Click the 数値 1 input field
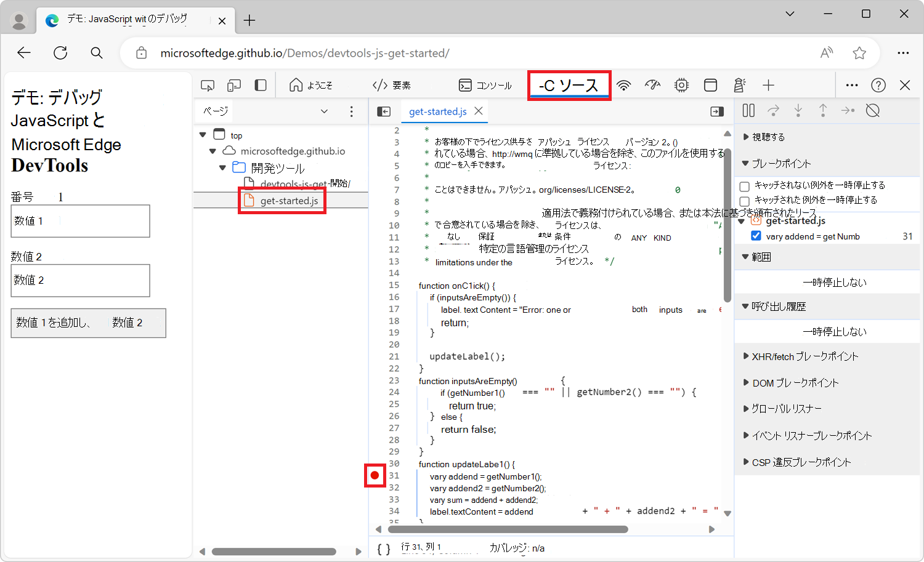924x562 pixels. pyautogui.click(x=80, y=221)
